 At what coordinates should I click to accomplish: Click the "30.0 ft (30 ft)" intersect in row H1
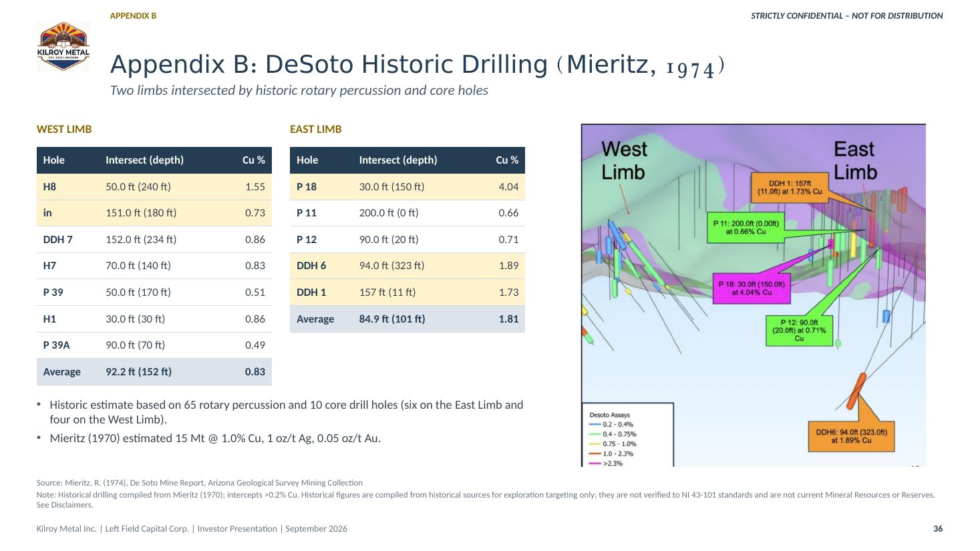pyautogui.click(x=135, y=319)
